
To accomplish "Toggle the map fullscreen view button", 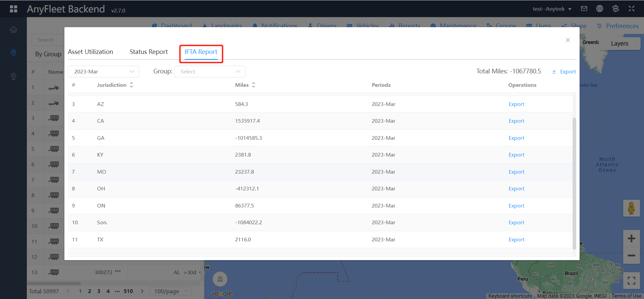I will click(x=631, y=281).
